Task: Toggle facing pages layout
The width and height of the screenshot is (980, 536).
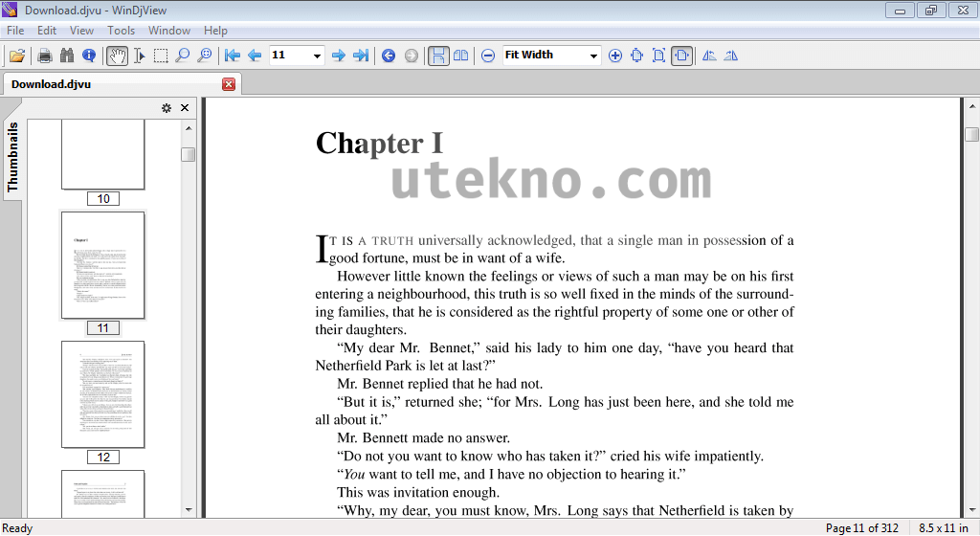Action: (x=461, y=56)
